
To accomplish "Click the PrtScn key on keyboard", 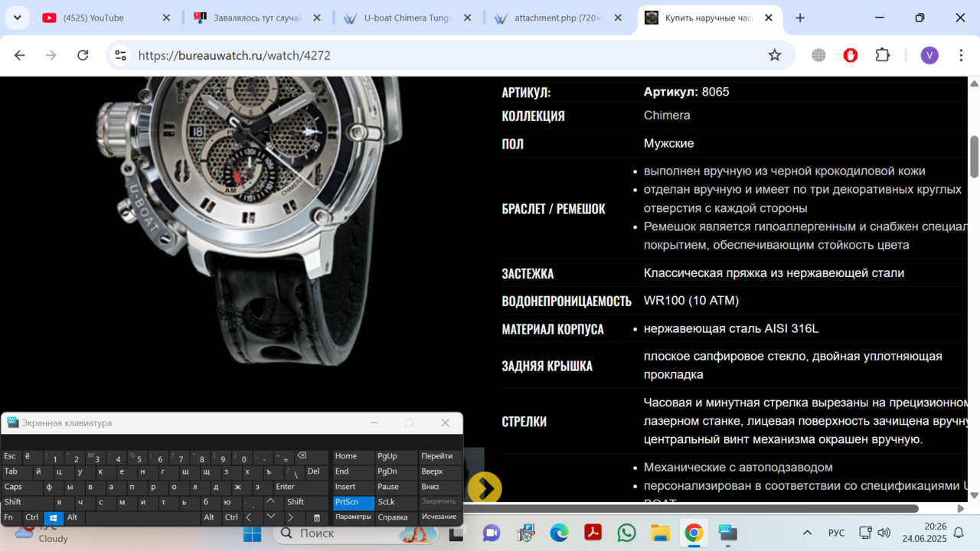I will pyautogui.click(x=354, y=502).
